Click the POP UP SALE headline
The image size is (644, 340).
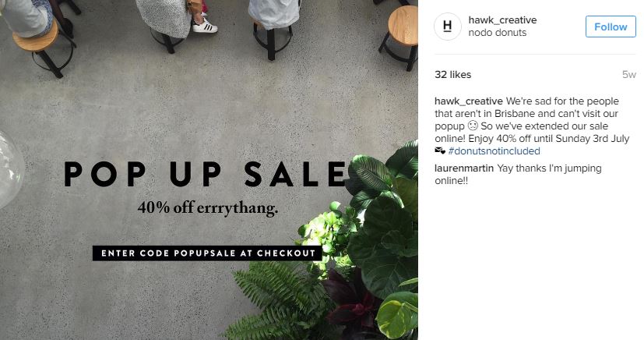[x=204, y=174]
